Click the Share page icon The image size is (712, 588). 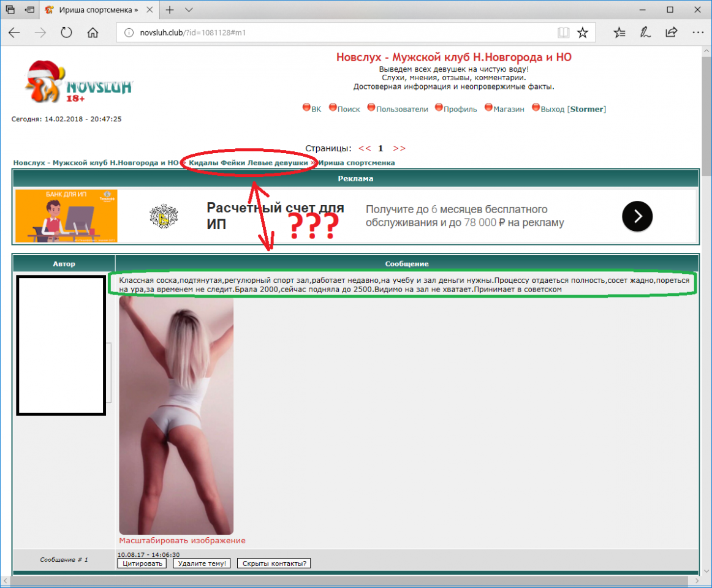click(x=671, y=32)
